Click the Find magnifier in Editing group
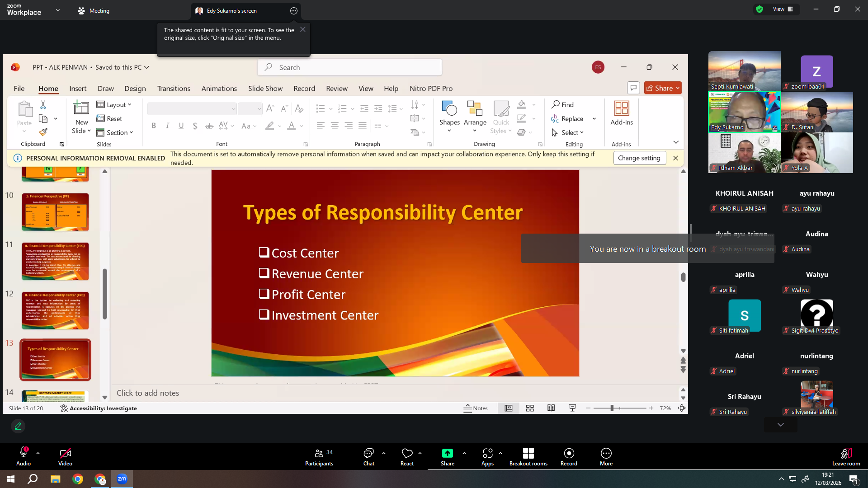Screen dimensions: 868x488 tap(556, 104)
